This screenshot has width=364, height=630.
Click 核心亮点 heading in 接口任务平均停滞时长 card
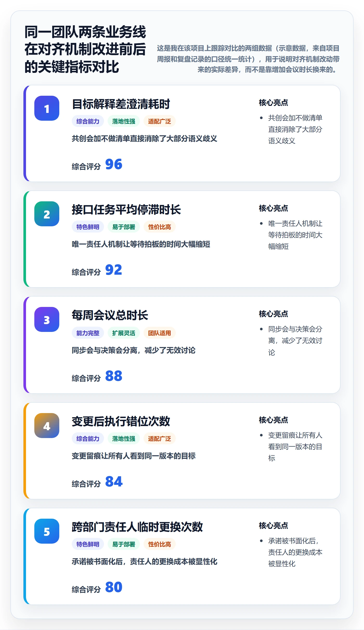point(274,208)
